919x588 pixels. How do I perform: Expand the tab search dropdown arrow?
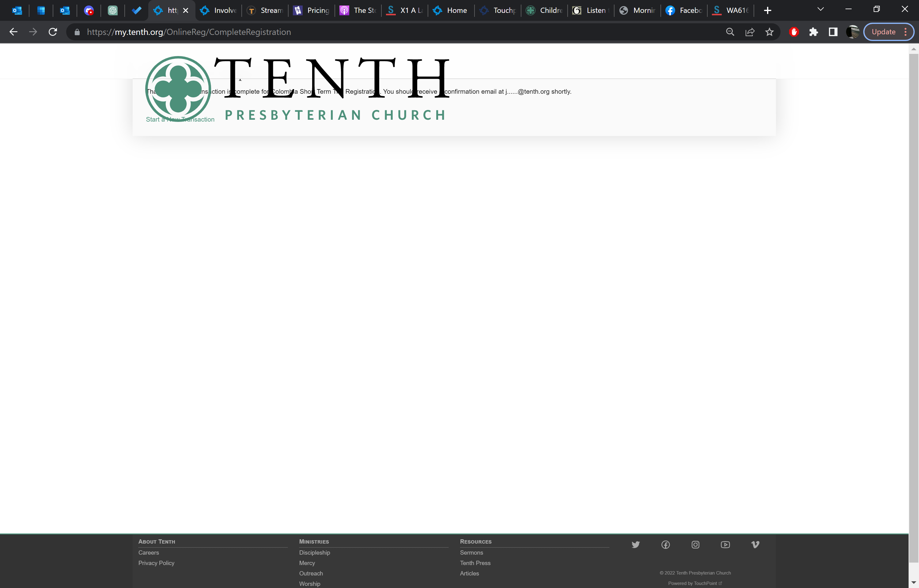click(x=820, y=9)
